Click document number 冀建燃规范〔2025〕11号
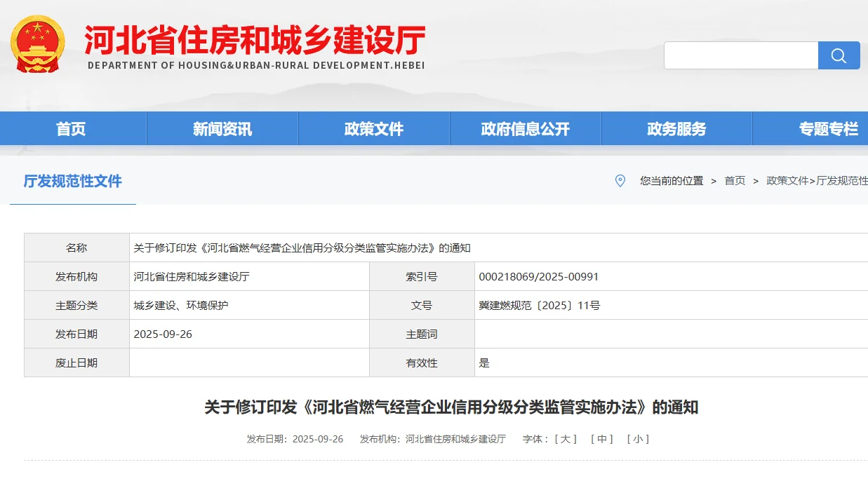868x495 pixels. (x=540, y=306)
